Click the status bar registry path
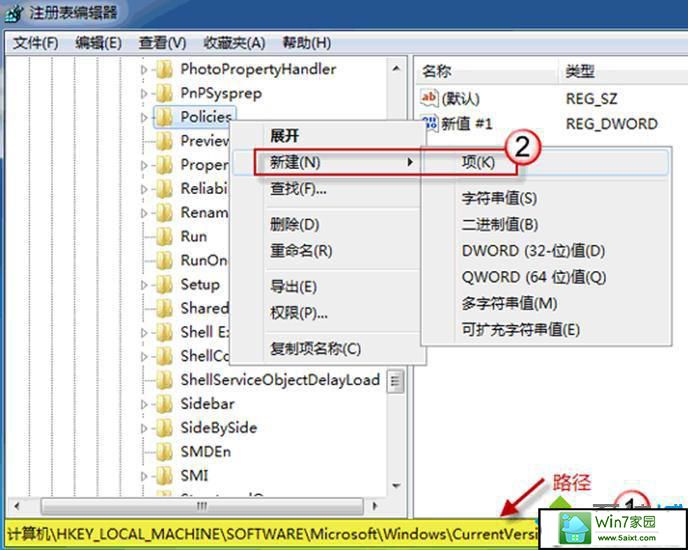 tap(272, 534)
